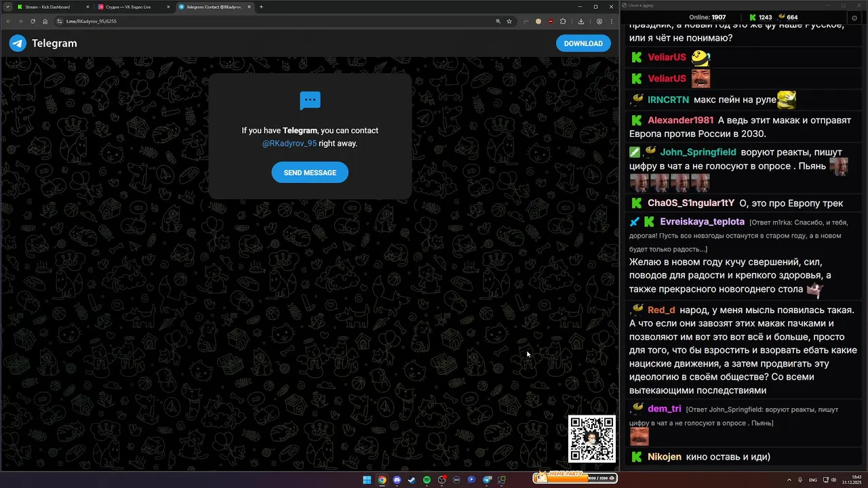The width and height of the screenshot is (868, 488).
Task: Open the volume tray control
Action: tap(834, 480)
